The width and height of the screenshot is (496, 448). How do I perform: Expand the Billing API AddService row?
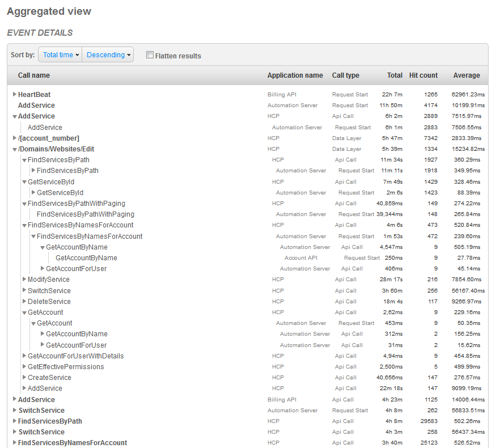coord(15,399)
